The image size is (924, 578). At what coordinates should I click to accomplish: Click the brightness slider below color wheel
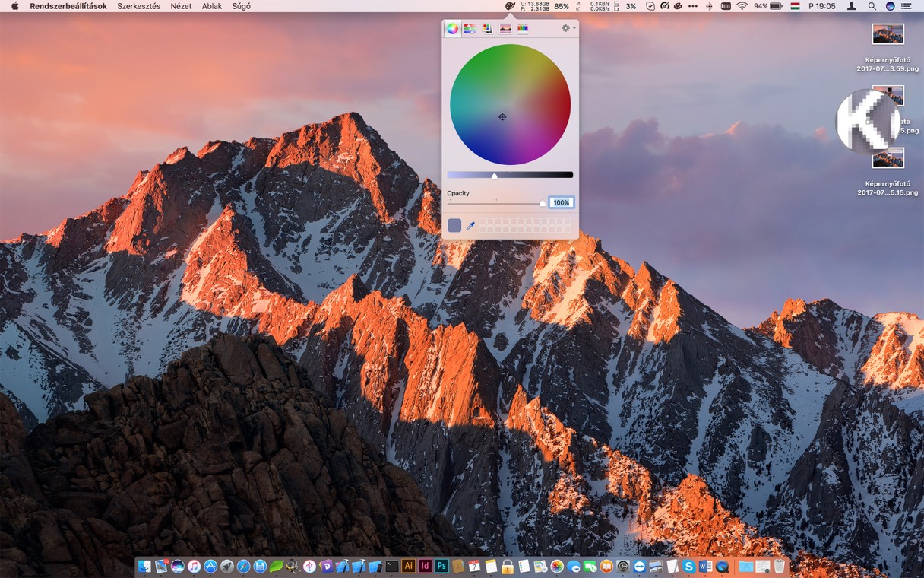click(510, 175)
